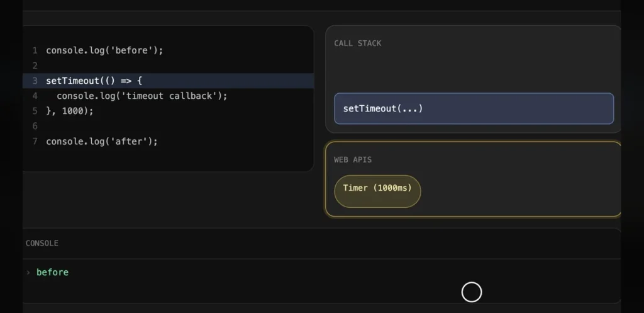Click the 'before' console output entry

pos(53,272)
